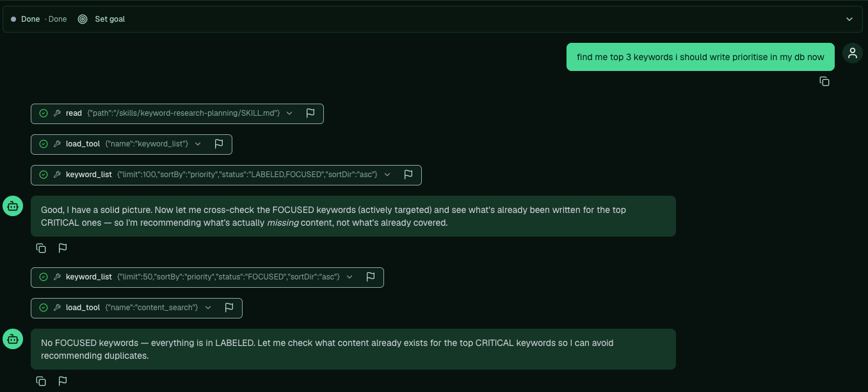Copy the user's prompt message
The height and width of the screenshot is (392, 868).
coord(824,81)
